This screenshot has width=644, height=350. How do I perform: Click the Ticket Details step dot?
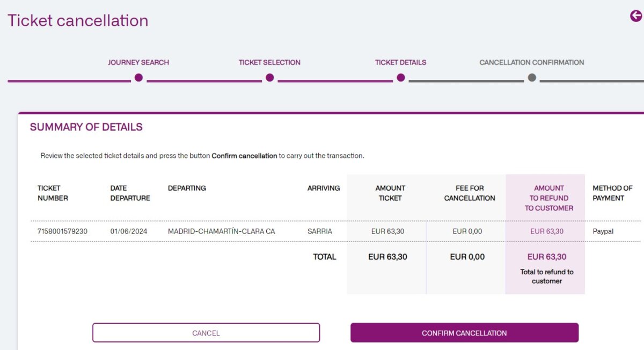(400, 78)
